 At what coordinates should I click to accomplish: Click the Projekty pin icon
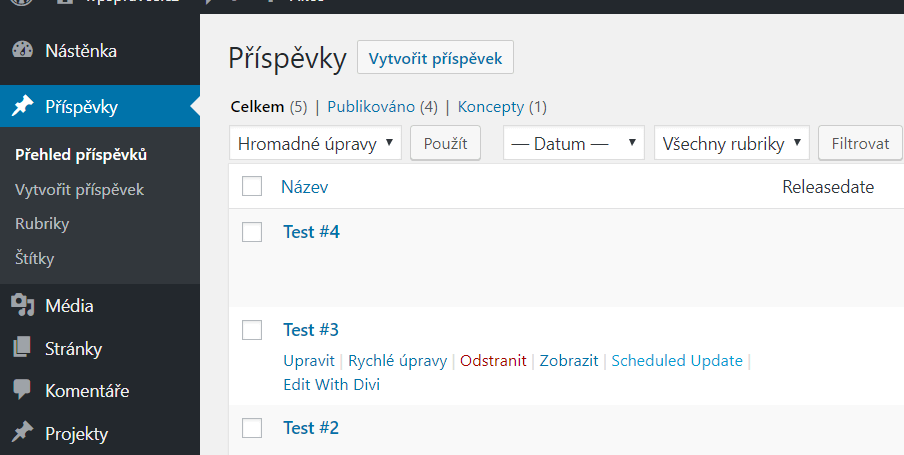[22, 433]
